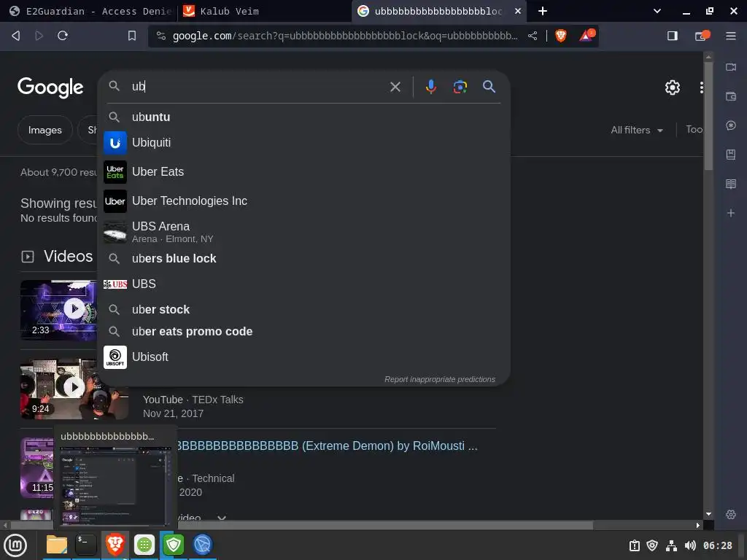Click the vertical page scrollbar
Image resolution: width=747 pixels, height=560 pixels.
tap(708, 116)
